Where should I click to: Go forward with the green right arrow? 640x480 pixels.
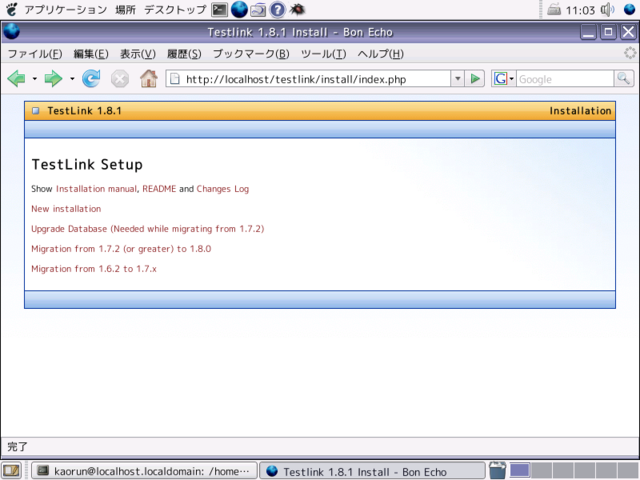pyautogui.click(x=53, y=78)
